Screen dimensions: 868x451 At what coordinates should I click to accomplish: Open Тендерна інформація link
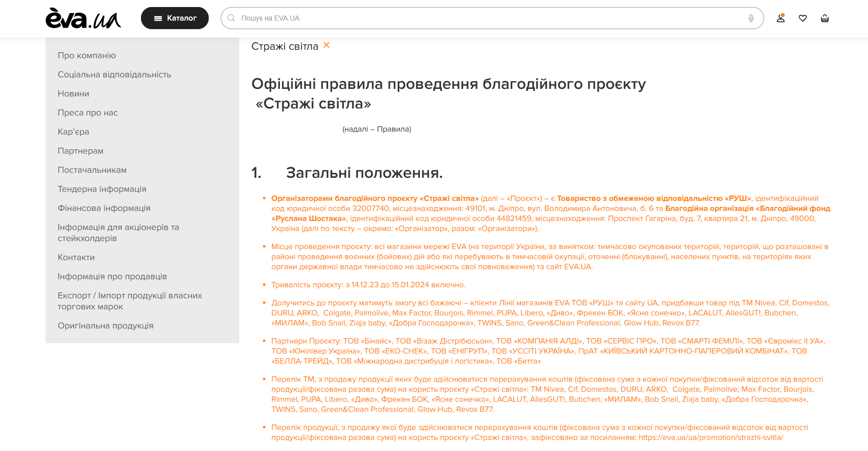102,189
